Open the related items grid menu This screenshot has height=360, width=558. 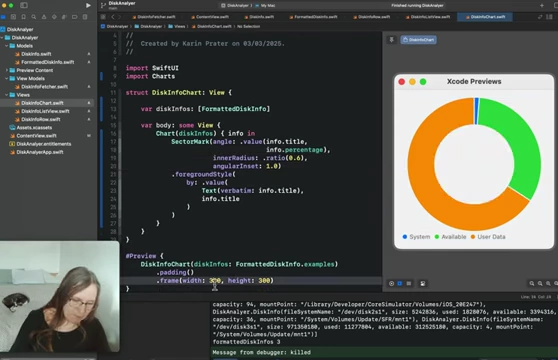[103, 17]
